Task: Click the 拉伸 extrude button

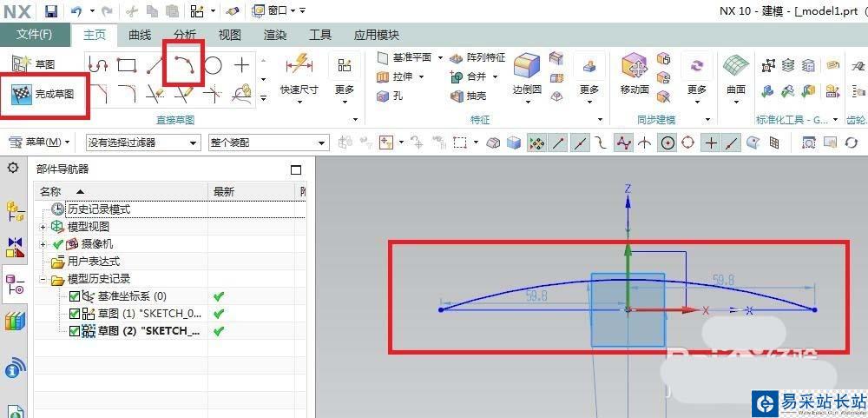Action: tap(395, 76)
